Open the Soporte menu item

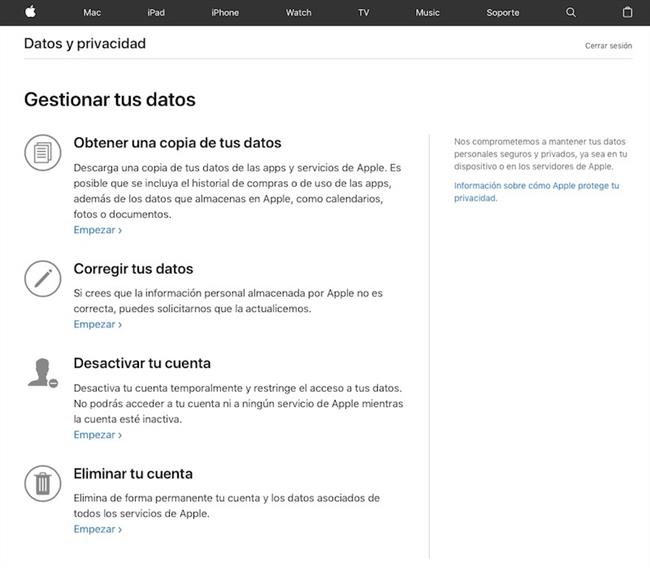coord(503,12)
